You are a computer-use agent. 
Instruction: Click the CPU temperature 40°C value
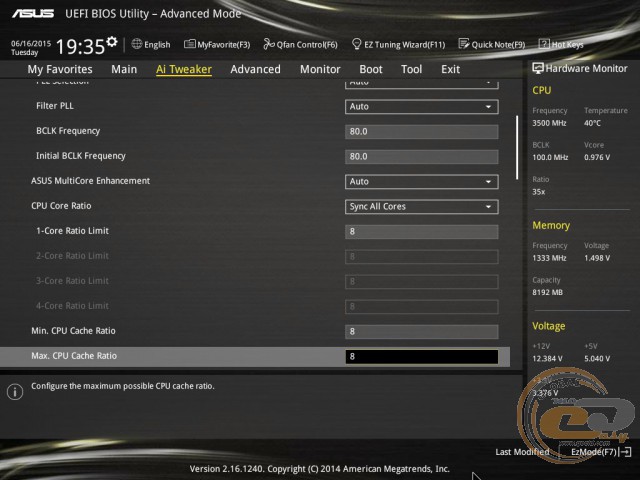[592, 123]
